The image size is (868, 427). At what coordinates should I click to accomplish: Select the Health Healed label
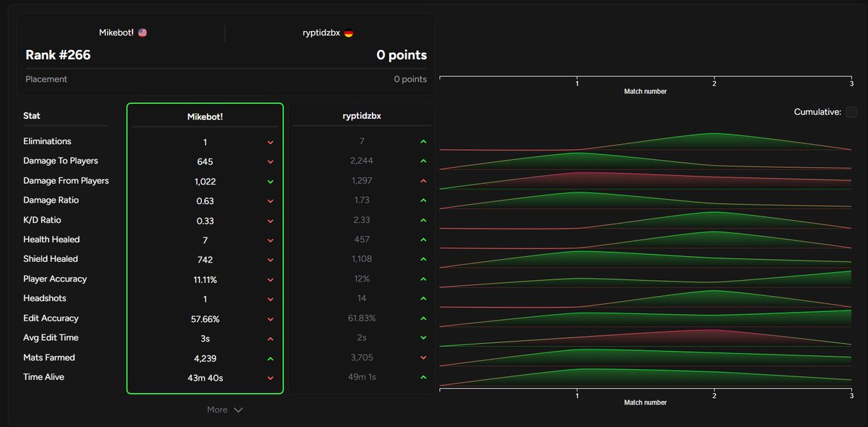point(51,239)
